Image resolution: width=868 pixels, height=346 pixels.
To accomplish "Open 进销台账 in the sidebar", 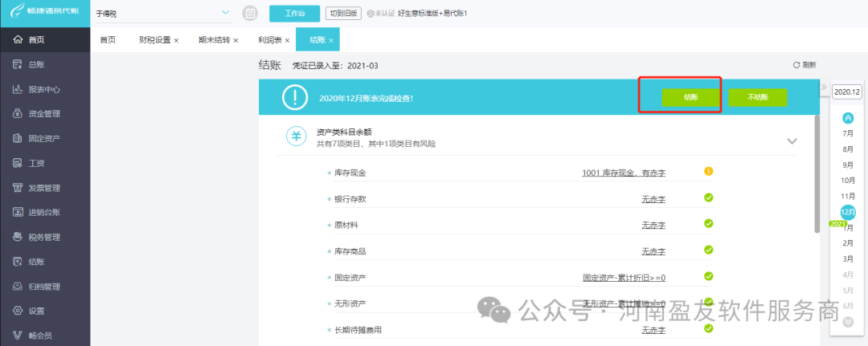I will point(45,212).
